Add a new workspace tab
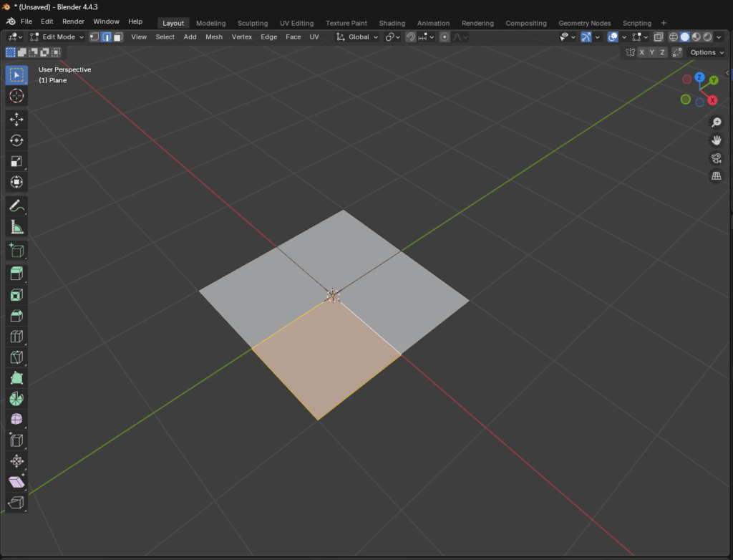 pyautogui.click(x=664, y=23)
